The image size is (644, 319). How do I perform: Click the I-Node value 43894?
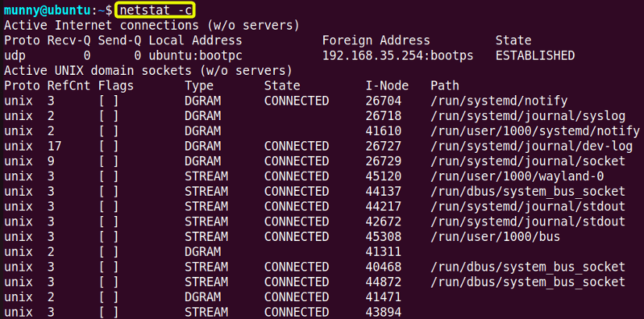click(x=383, y=312)
